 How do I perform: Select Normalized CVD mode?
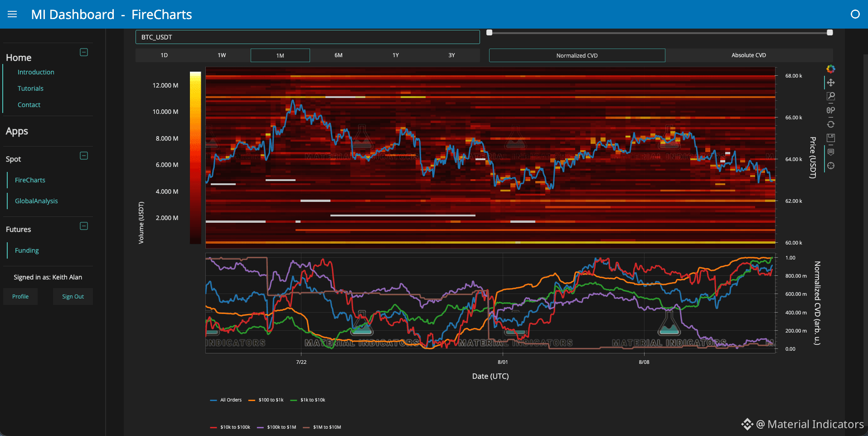pos(577,55)
